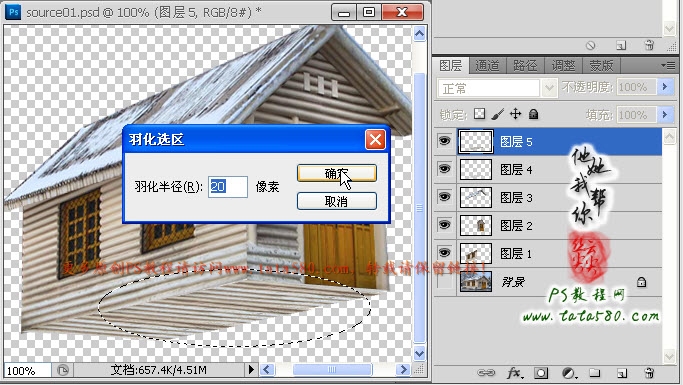Lock position move icon

[516, 114]
